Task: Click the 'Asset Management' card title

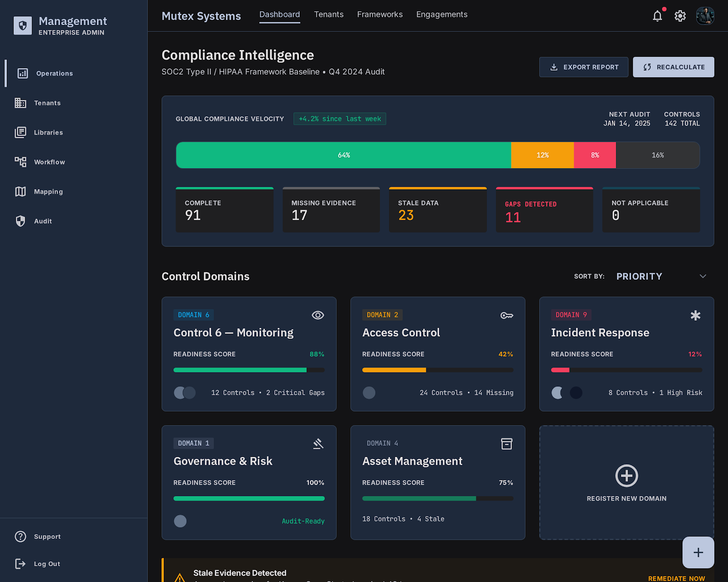Action: 412,461
